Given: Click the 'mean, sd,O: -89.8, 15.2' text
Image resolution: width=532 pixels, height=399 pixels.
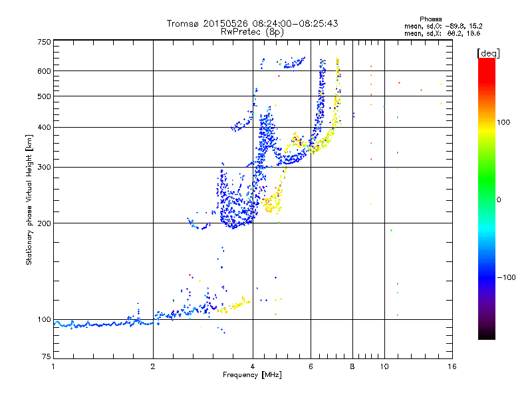Looking at the screenshot, I should point(443,26).
